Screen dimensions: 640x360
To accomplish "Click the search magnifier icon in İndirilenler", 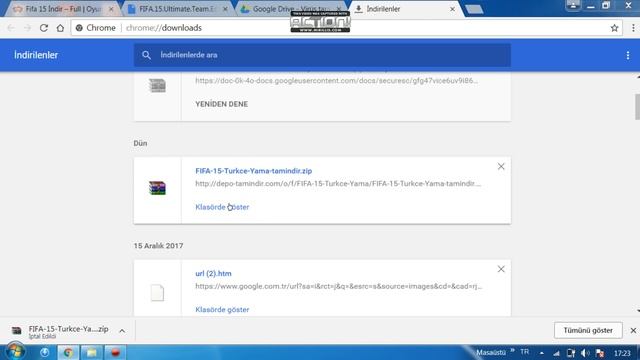I will pos(146,55).
